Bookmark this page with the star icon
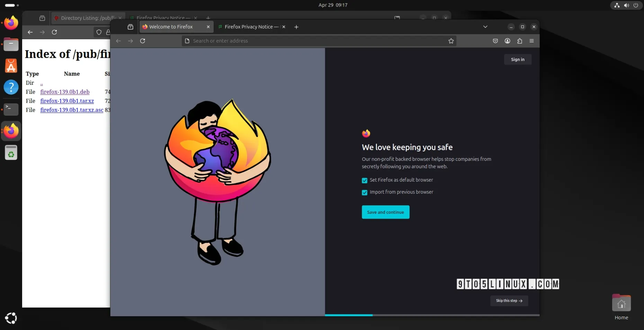Screen dimensions: 644x330 click(x=451, y=41)
